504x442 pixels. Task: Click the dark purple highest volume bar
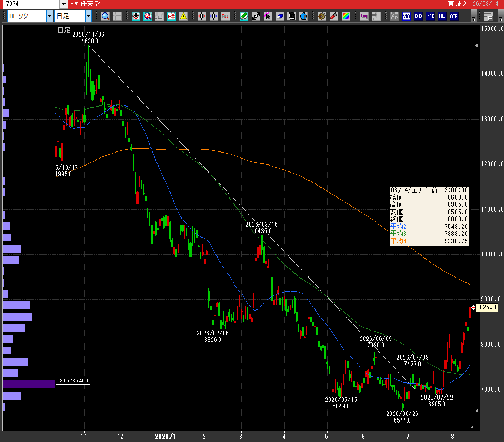click(x=29, y=385)
